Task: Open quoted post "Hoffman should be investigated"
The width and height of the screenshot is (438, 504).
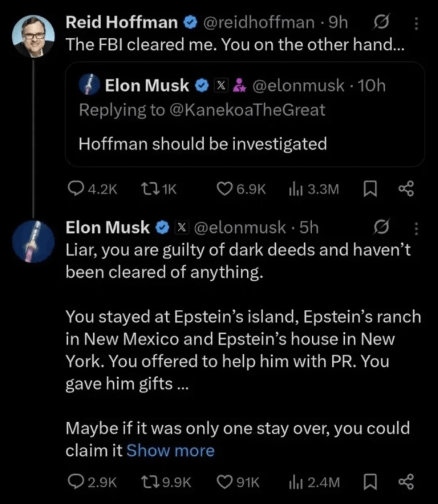Action: 203,144
